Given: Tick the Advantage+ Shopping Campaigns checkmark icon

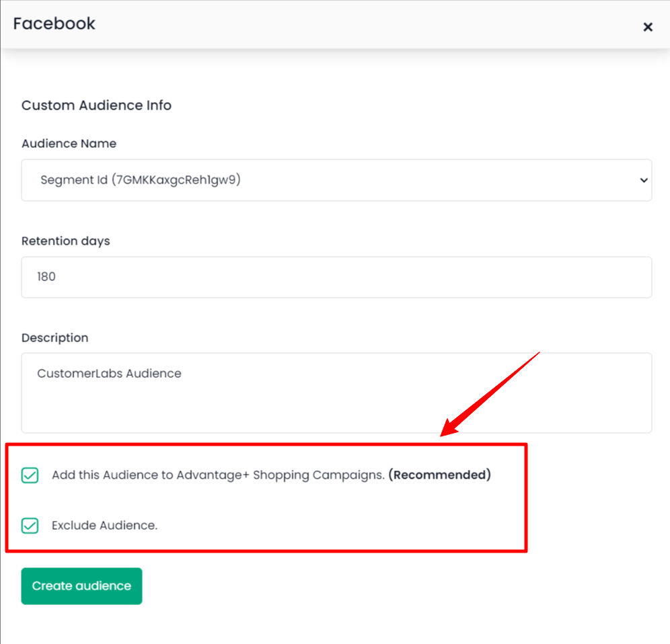Looking at the screenshot, I should point(30,475).
